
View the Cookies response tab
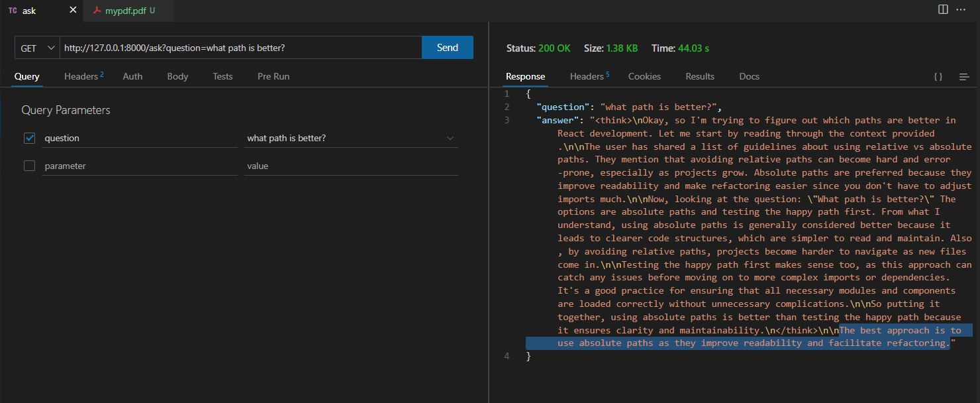tap(644, 76)
